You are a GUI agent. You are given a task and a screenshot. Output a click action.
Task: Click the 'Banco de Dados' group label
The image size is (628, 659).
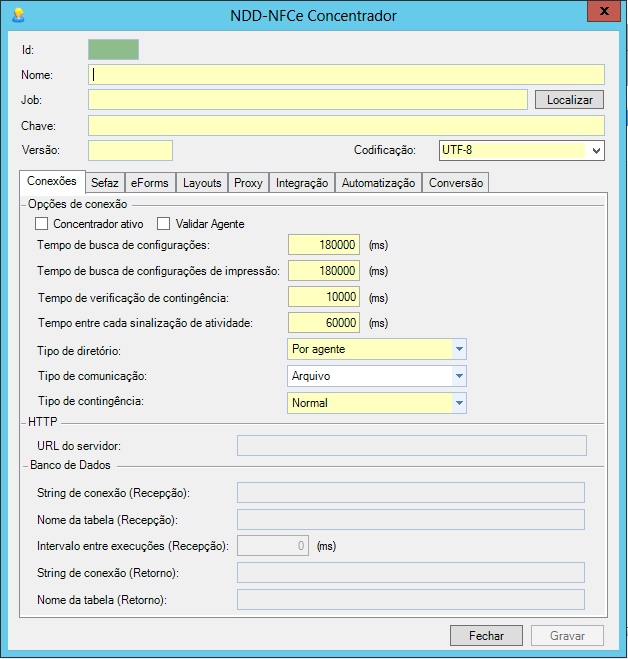tap(70, 465)
